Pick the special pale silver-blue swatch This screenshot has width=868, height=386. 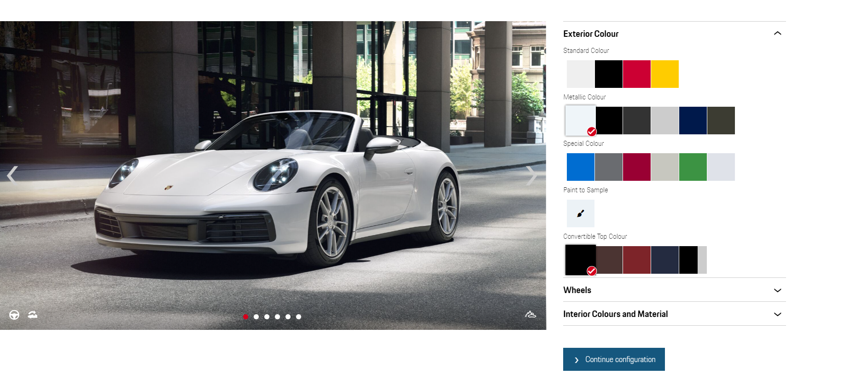(721, 167)
